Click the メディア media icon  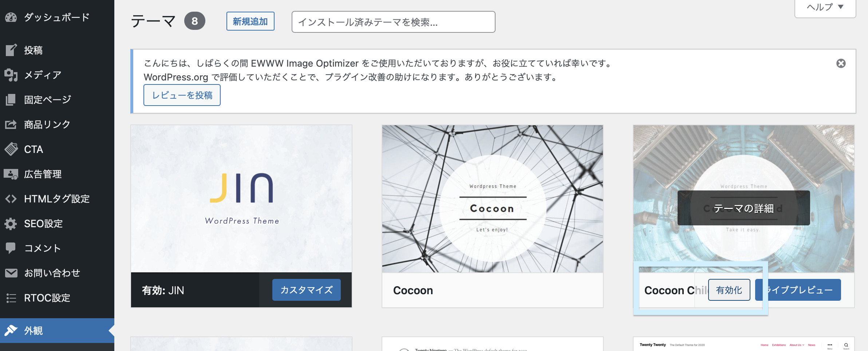tap(11, 75)
